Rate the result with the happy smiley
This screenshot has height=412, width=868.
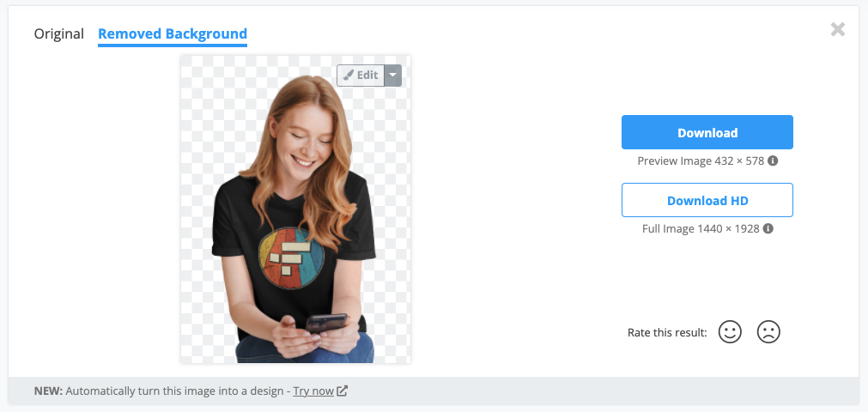click(730, 331)
